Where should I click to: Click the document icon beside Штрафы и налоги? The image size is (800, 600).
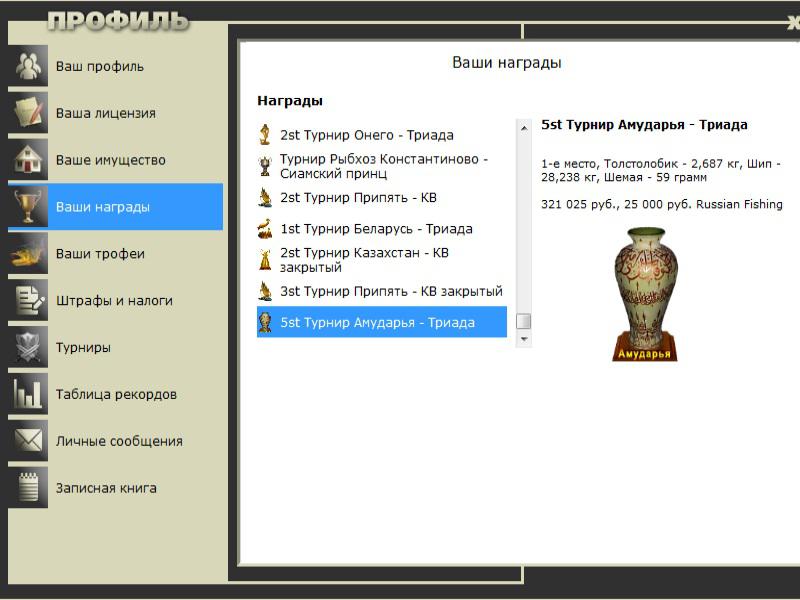pos(28,300)
